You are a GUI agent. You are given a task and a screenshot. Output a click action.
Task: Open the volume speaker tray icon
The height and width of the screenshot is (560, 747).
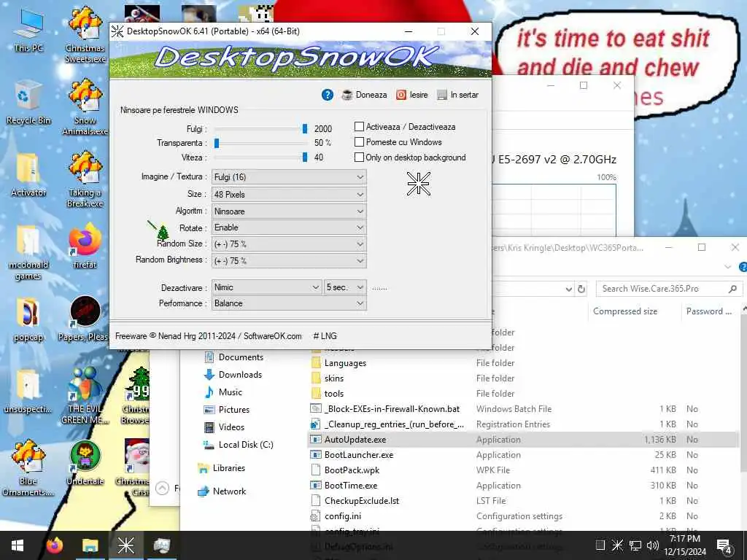tap(653, 545)
